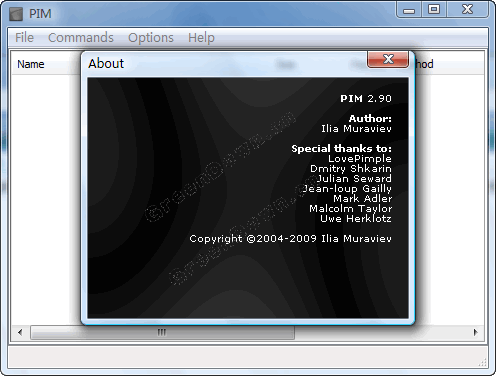
Task: Close the About dialog
Action: click(x=388, y=59)
